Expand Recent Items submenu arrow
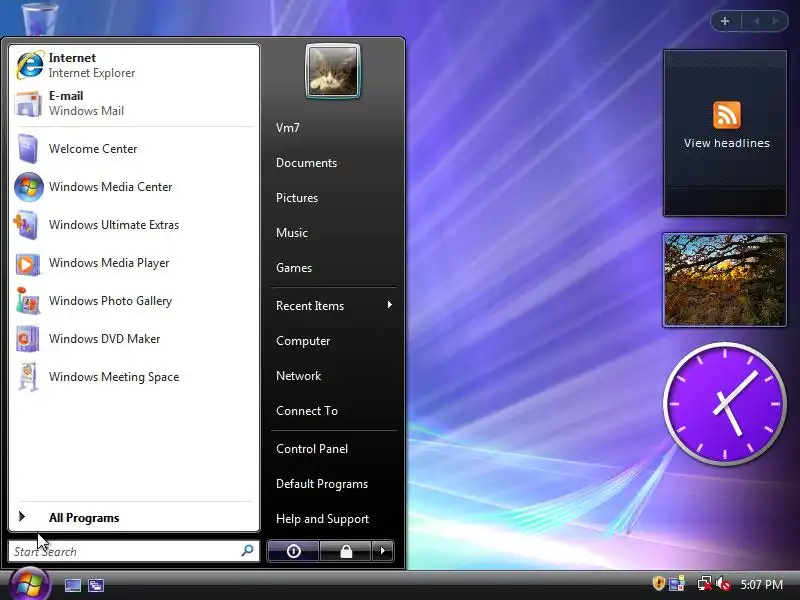 point(390,305)
